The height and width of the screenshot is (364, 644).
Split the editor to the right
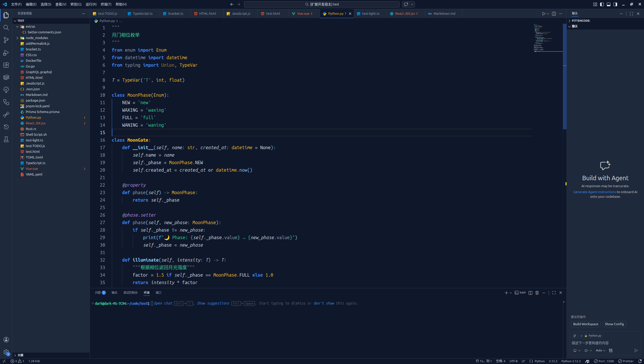tap(554, 14)
